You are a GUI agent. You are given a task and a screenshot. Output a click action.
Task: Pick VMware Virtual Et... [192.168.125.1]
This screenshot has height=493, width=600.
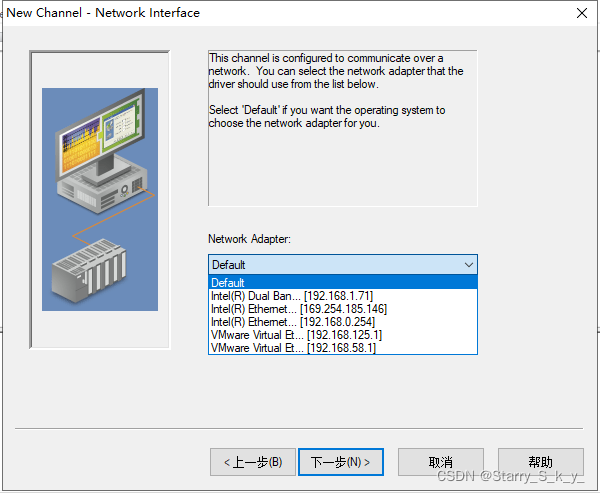pos(343,335)
